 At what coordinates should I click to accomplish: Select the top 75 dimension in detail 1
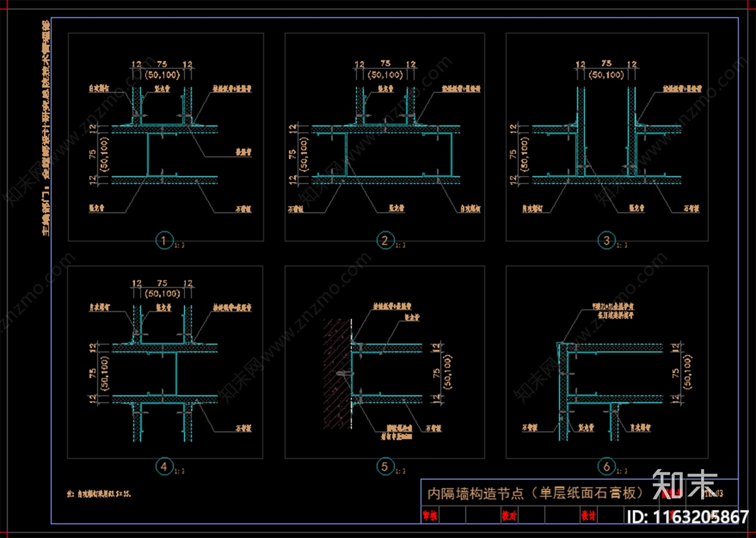tap(162, 64)
